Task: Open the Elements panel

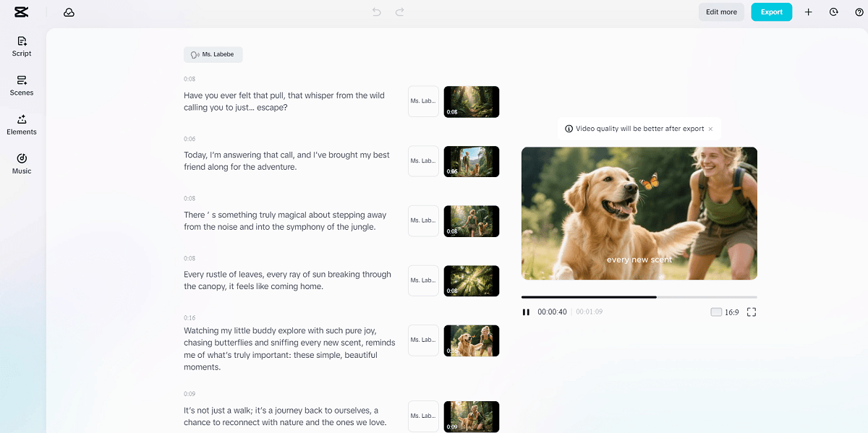Action: pyautogui.click(x=22, y=124)
